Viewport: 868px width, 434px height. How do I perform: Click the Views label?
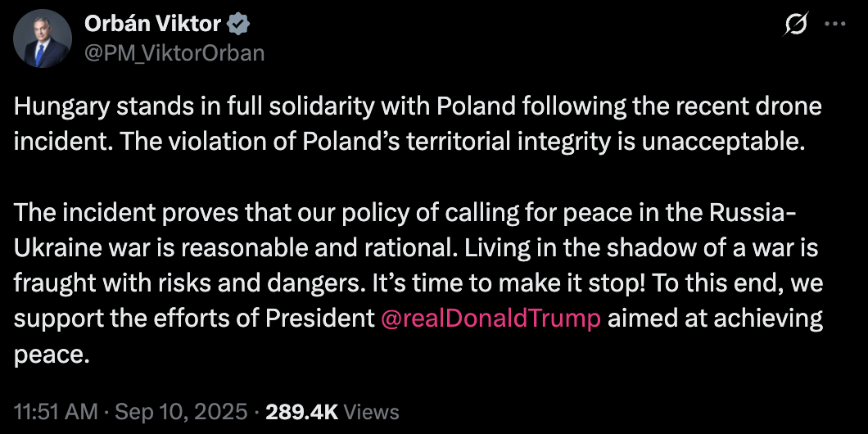[x=372, y=411]
